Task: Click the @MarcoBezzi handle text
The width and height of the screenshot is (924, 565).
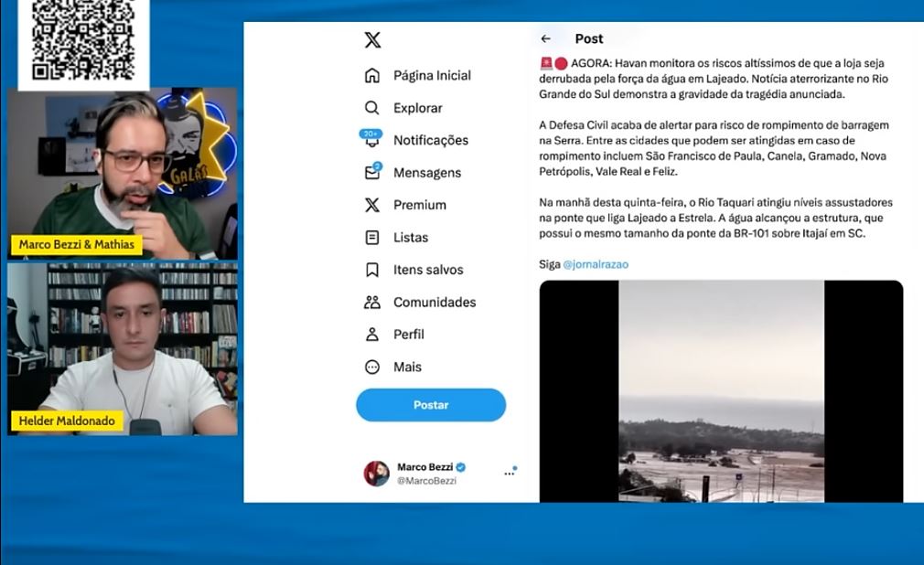Action: point(426,481)
